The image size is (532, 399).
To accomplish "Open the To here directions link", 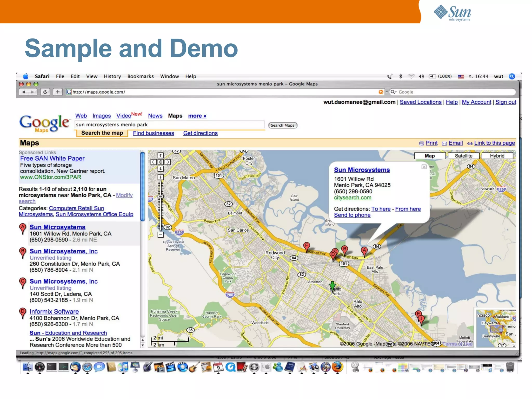I will 381,209.
